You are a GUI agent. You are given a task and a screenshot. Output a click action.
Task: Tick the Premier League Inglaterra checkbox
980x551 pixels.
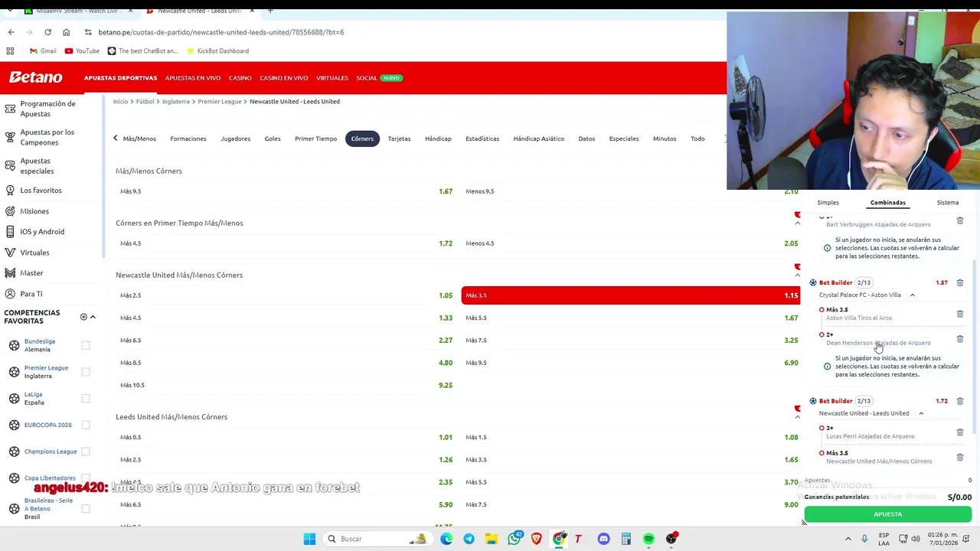[86, 372]
